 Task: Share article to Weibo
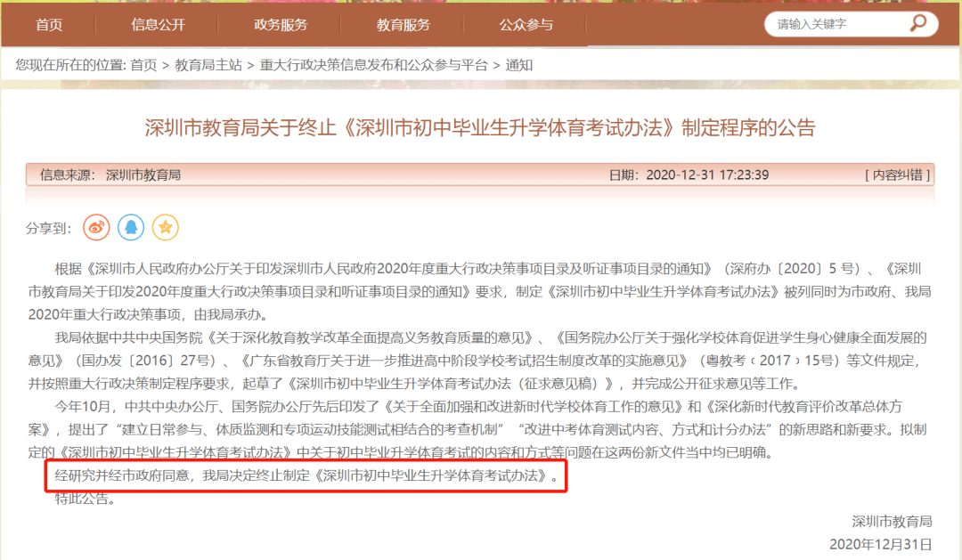pyautogui.click(x=96, y=228)
